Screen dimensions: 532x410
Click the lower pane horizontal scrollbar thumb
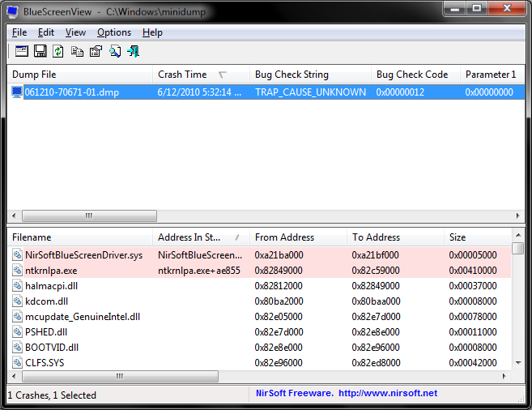point(118,377)
